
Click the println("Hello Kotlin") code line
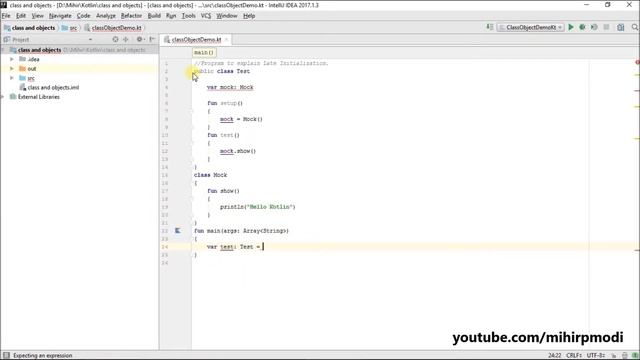point(258,207)
